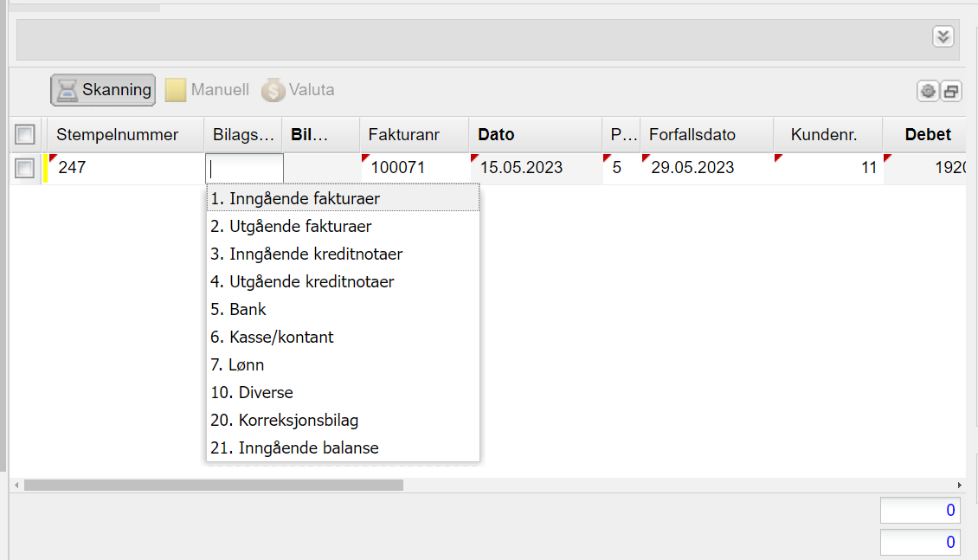Toggle the select-all checkbox in header

pyautogui.click(x=25, y=135)
